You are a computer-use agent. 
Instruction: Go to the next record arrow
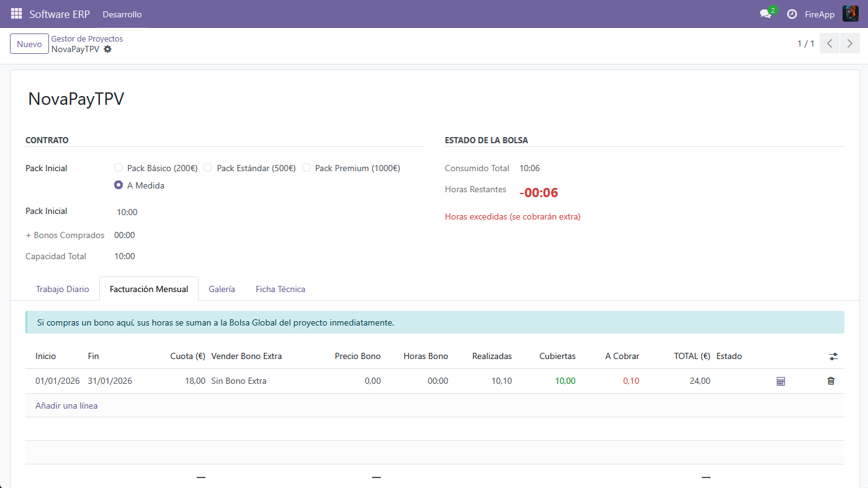tap(850, 43)
